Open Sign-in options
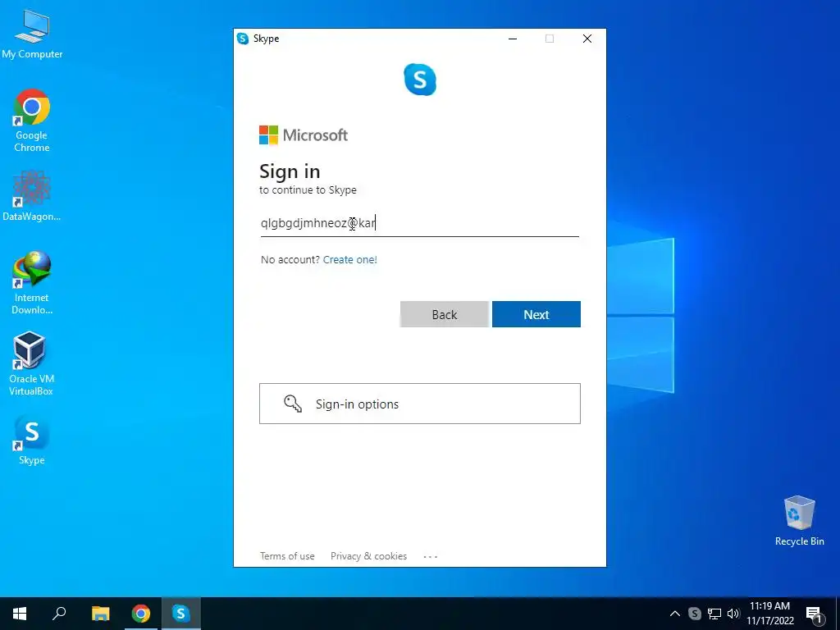Screen dimensions: 840x630 (420, 404)
